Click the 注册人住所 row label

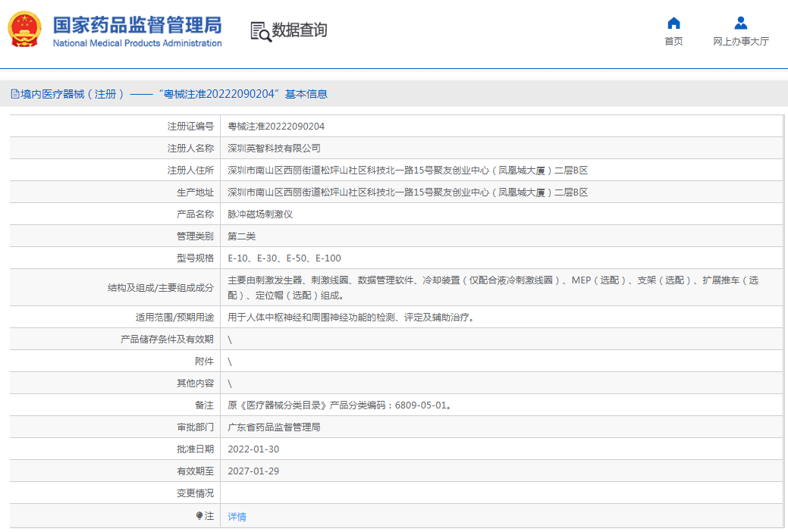click(x=190, y=171)
